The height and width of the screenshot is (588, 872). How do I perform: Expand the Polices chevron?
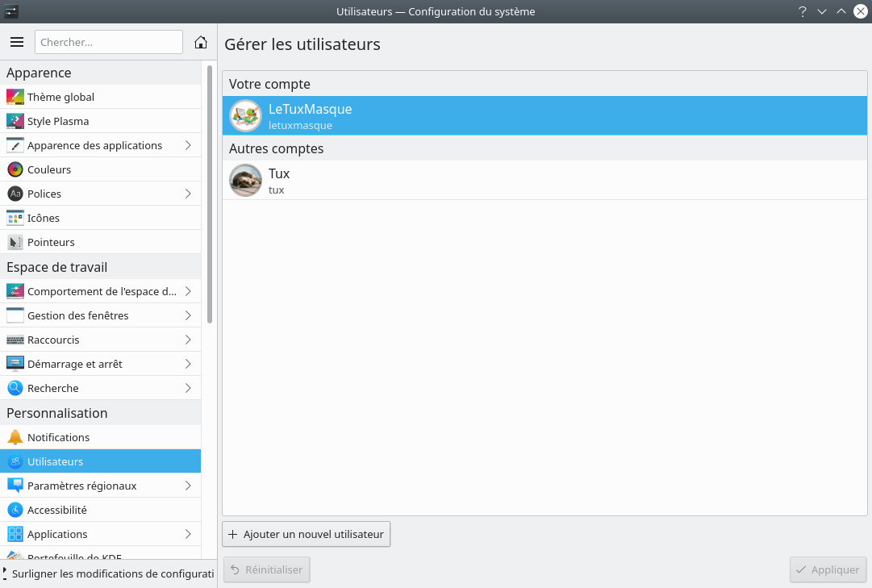[188, 194]
